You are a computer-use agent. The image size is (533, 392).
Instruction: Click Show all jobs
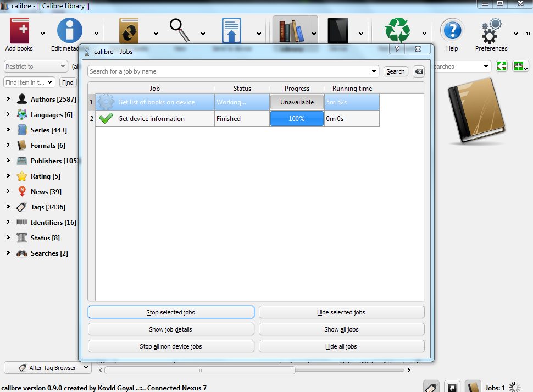pos(342,329)
